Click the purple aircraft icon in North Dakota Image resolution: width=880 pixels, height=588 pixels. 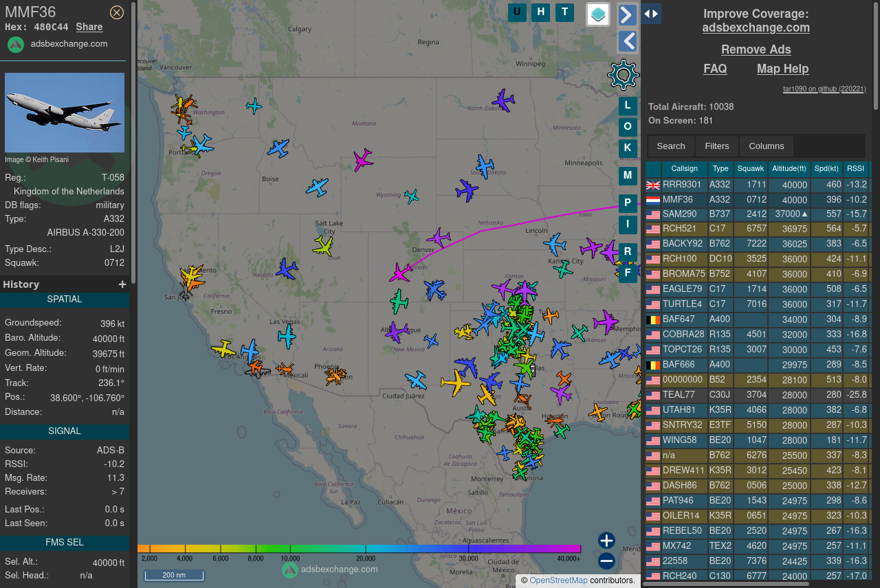503,100
